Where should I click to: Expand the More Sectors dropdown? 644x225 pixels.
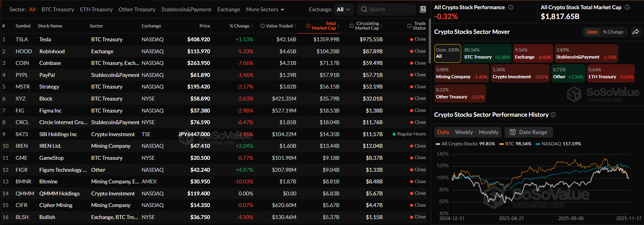point(265,10)
